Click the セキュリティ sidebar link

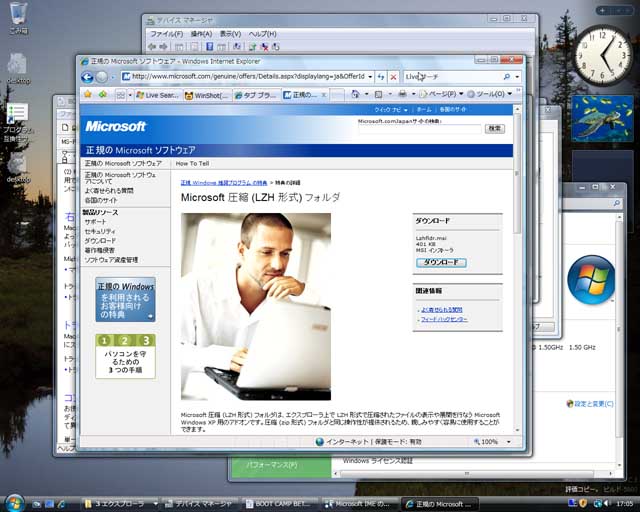point(100,232)
